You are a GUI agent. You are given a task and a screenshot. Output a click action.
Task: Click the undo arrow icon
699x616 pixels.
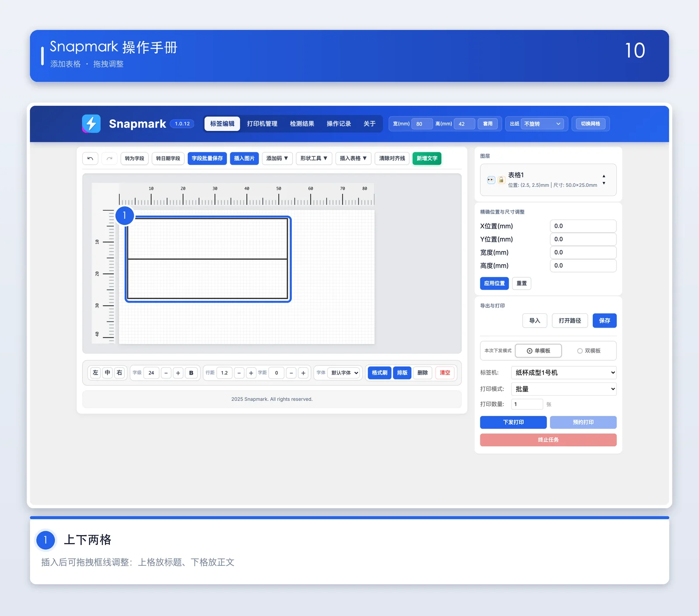pyautogui.click(x=90, y=158)
